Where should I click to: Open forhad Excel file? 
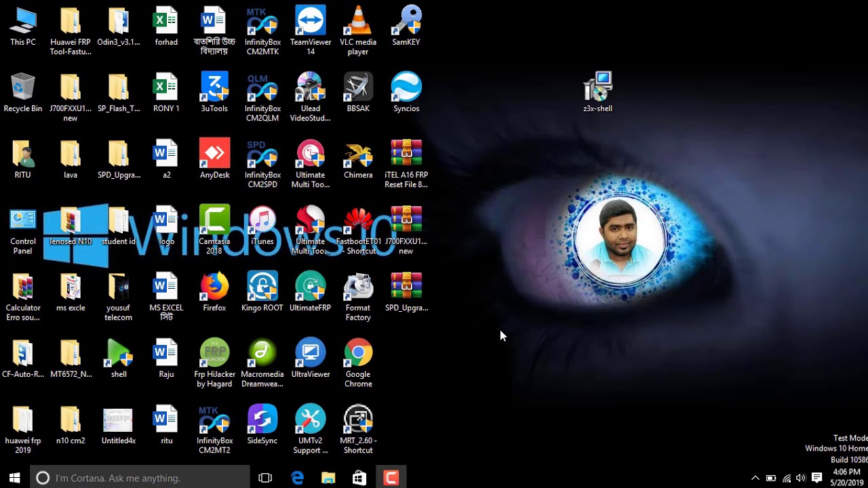click(166, 26)
